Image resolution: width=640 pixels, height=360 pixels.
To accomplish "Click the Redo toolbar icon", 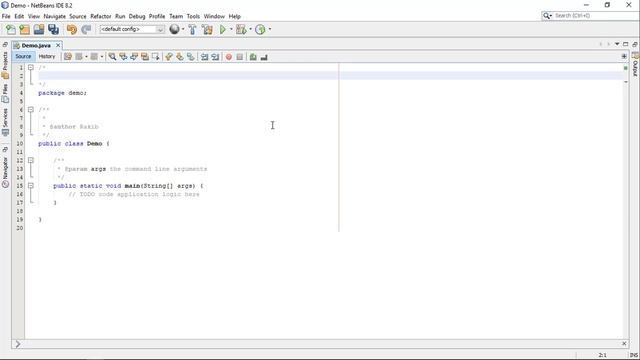I will (x=86, y=29).
